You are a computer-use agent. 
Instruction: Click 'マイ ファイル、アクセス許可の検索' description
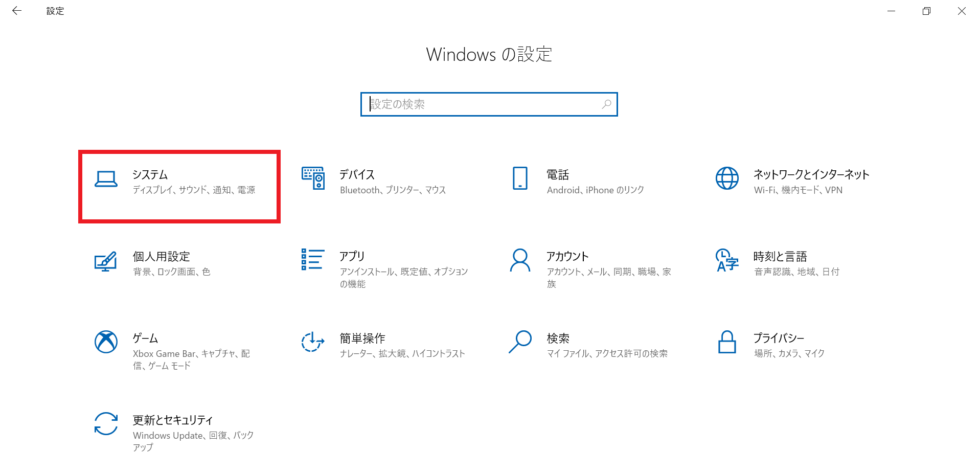[x=607, y=354]
